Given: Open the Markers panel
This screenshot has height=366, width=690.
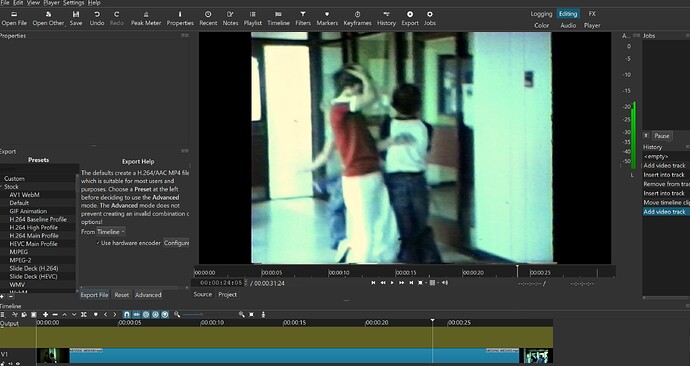Looking at the screenshot, I should coord(327,18).
